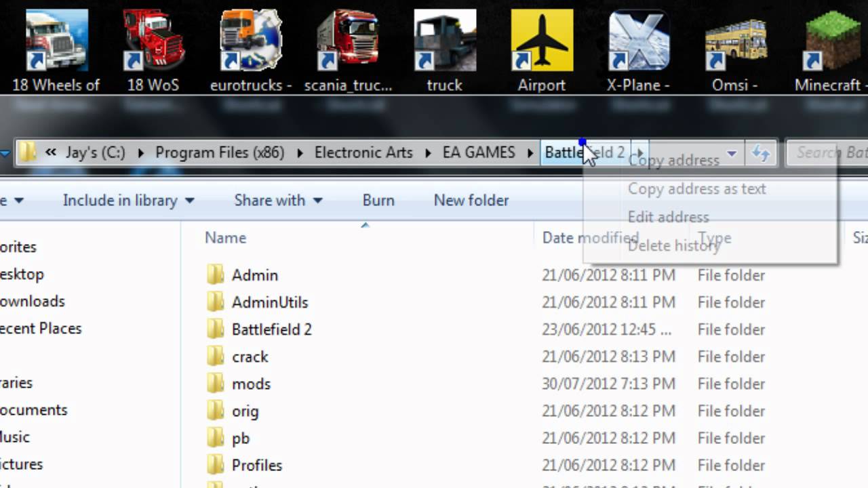Image resolution: width=868 pixels, height=488 pixels.
Task: Open Downloads in the navigation pane
Action: (33, 301)
